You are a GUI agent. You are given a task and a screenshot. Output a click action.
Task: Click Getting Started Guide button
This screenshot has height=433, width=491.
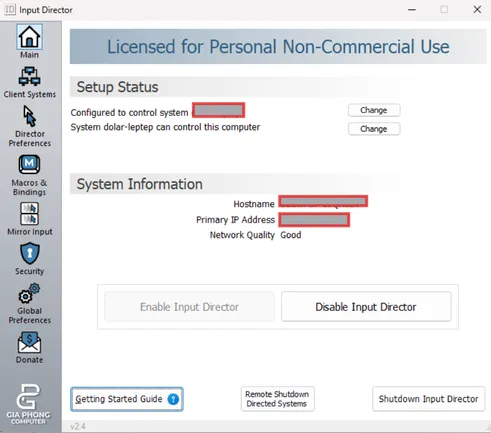pos(127,399)
